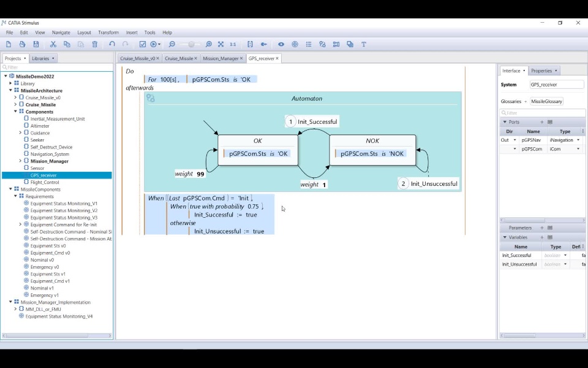Open the Transform menu
Viewport: 588px width, 368px height.
(x=108, y=33)
